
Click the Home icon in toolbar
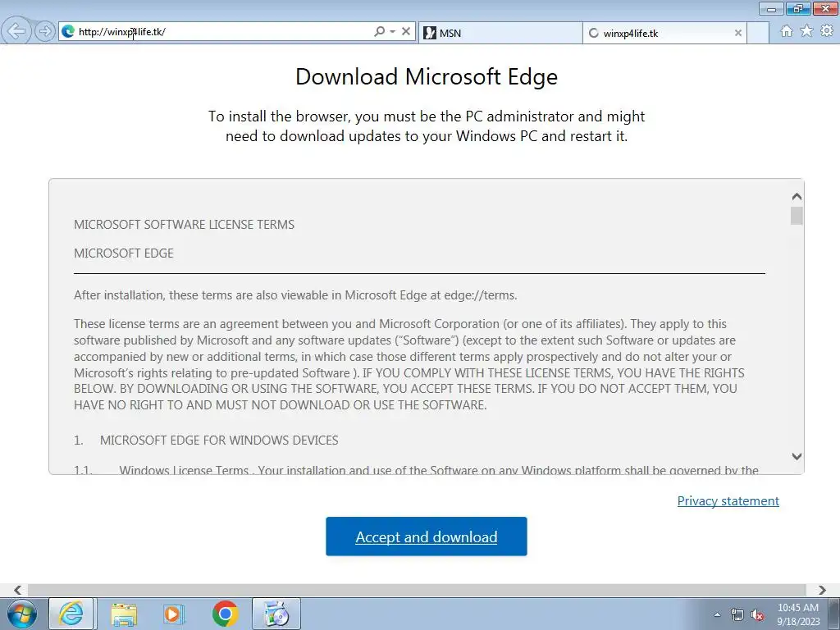(787, 31)
